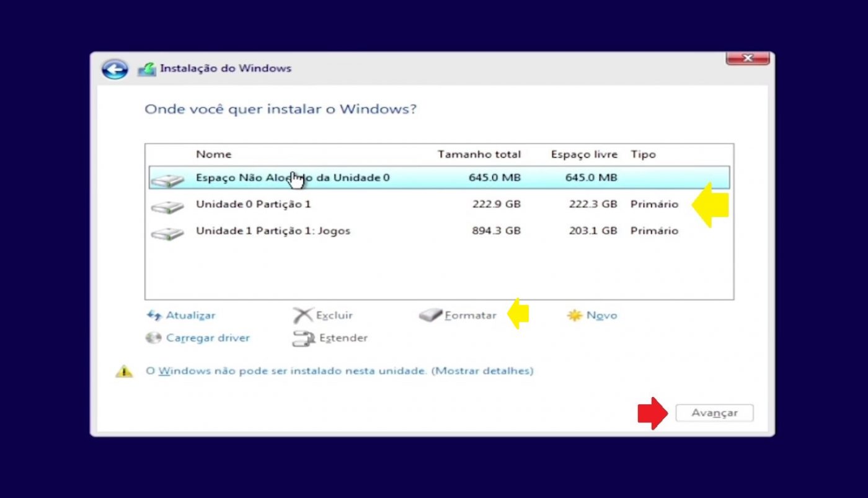Delete the partition with the Excluir link
The image size is (868, 498).
pos(334,316)
